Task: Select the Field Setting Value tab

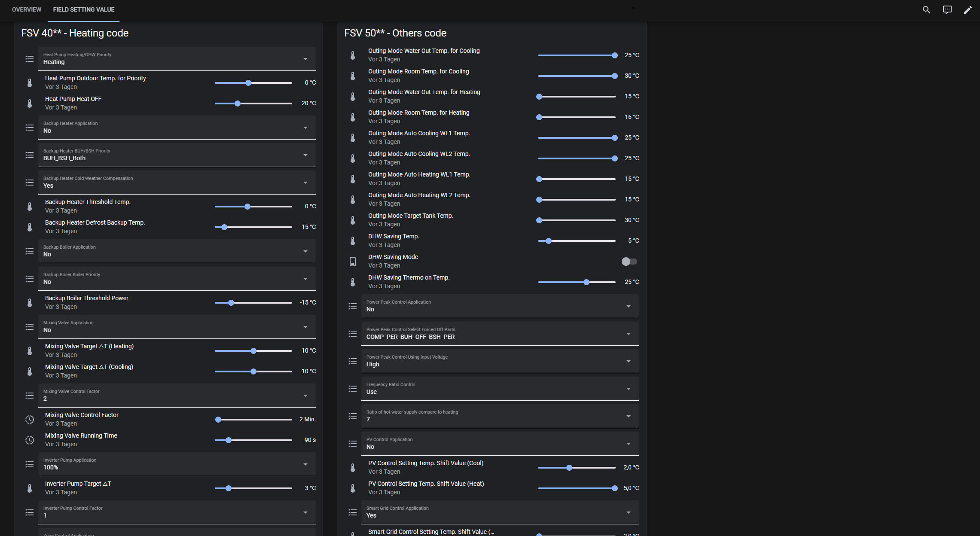Action: point(84,9)
